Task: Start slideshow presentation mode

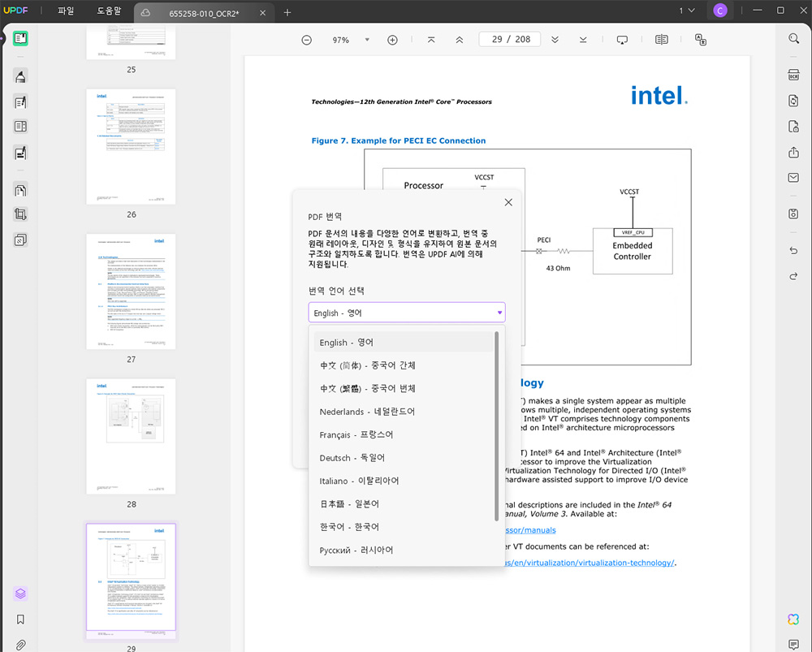Action: coord(623,40)
